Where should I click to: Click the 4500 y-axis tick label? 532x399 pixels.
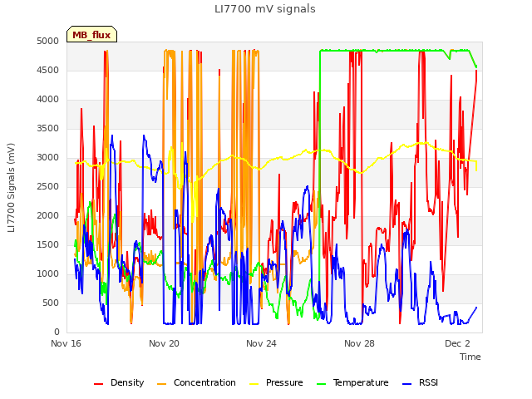click(x=48, y=70)
